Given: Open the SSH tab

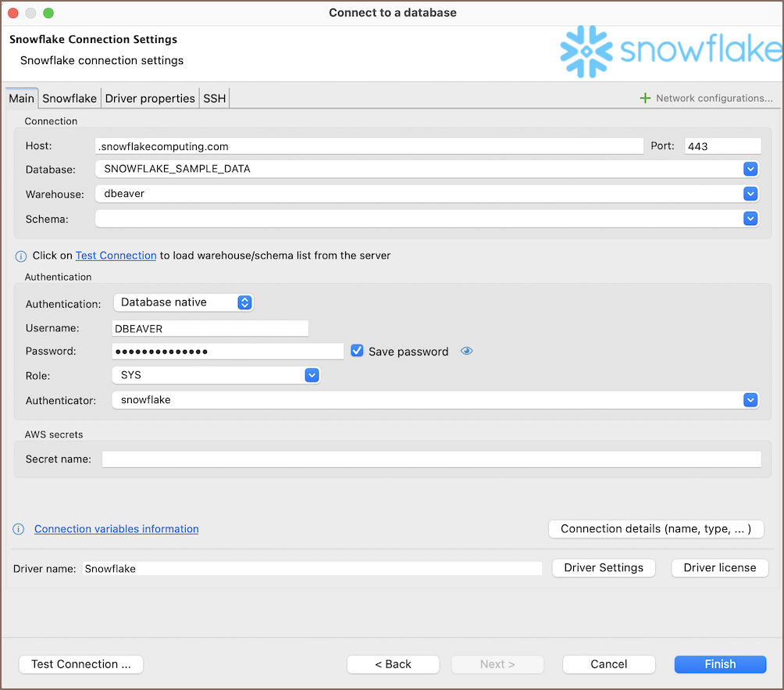Looking at the screenshot, I should pos(214,98).
